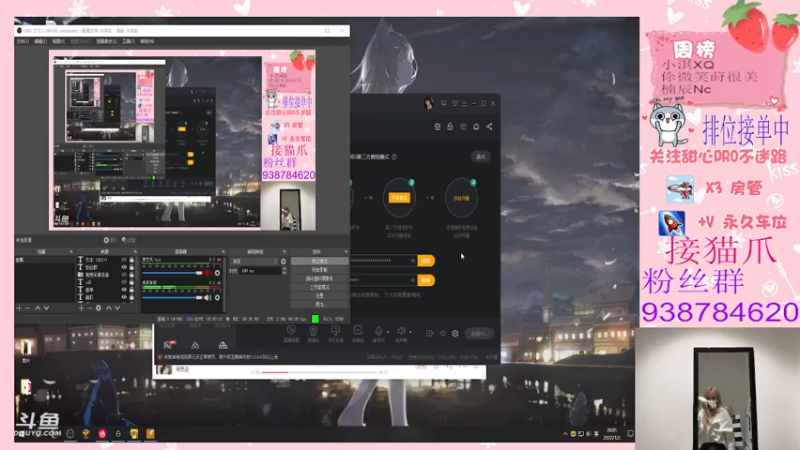Screen dimensions: 800x450
Task: Open OBS 场景集合 menu
Action: (106, 41)
